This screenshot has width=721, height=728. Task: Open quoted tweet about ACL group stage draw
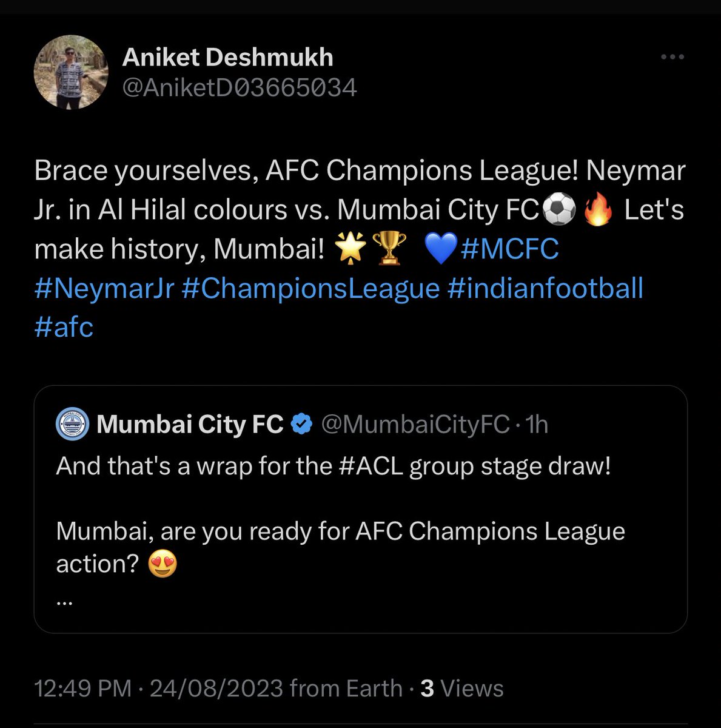[x=360, y=510]
